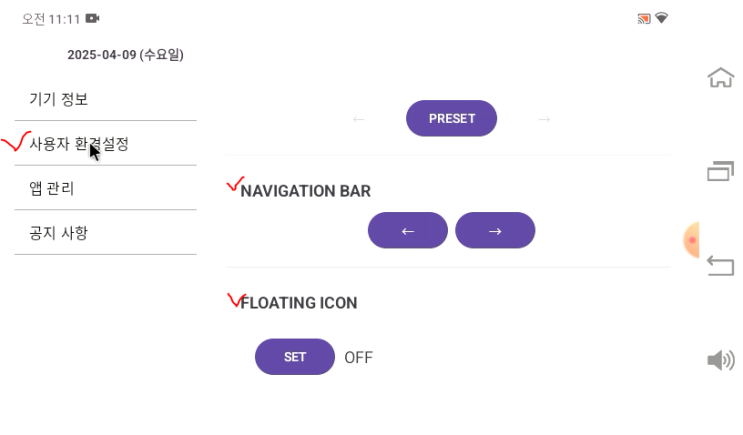The image size is (743, 435).
Task: Tap the screen recording camera icon
Action: pyautogui.click(x=92, y=18)
